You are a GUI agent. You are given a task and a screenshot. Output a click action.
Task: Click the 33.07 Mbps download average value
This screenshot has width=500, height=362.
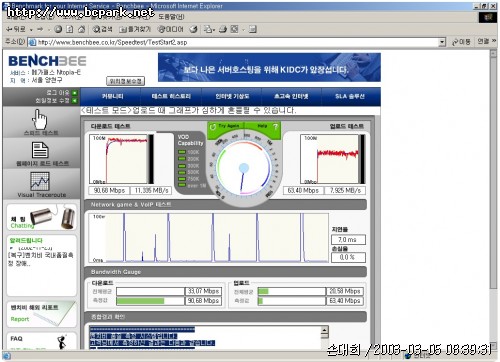[203, 291]
